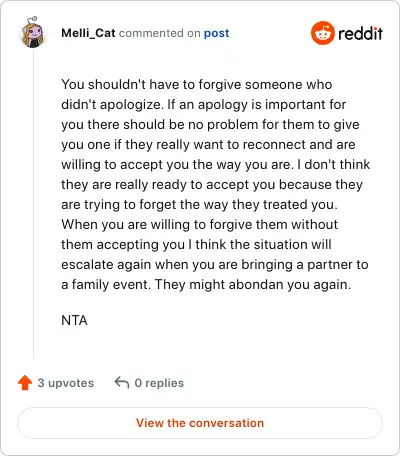Click the "commented on" gray text

point(160,33)
